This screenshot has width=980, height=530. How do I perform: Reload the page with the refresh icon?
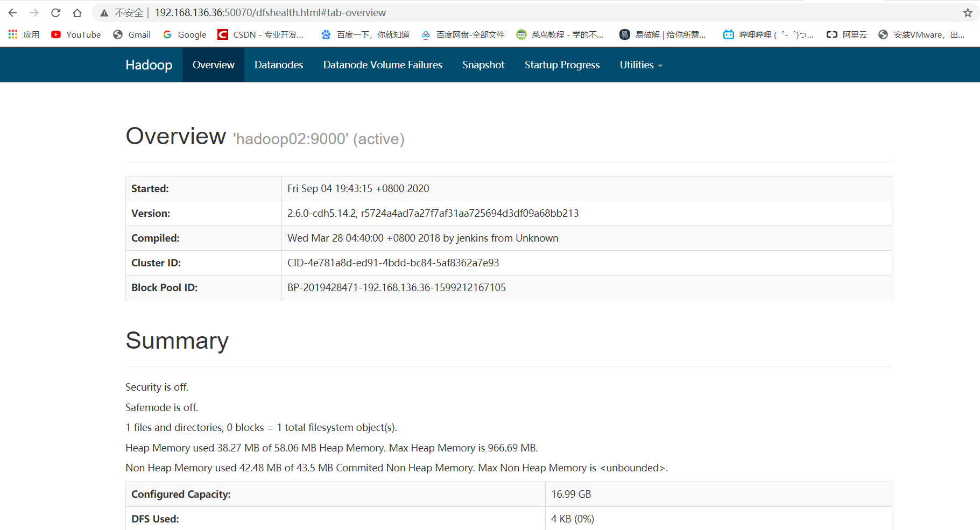[55, 12]
